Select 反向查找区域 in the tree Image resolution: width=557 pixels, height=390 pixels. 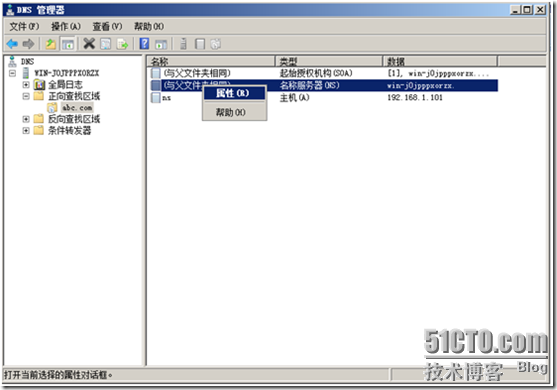(x=74, y=119)
